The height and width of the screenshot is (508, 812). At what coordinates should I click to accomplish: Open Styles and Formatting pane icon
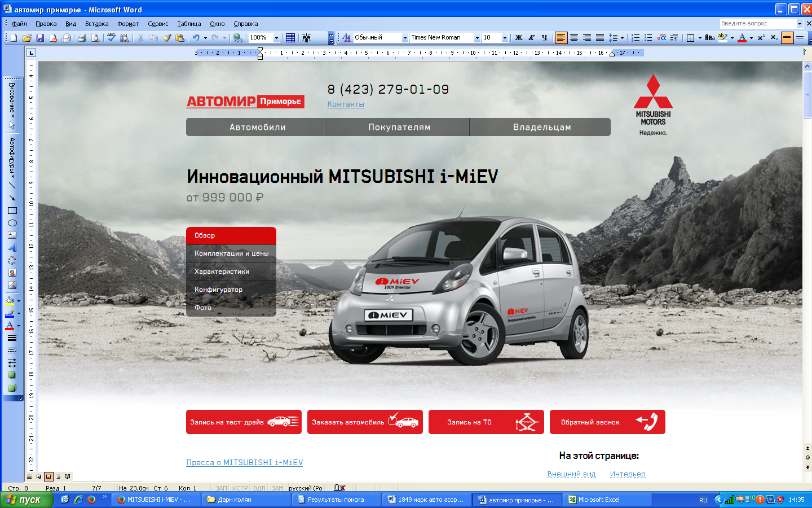pos(346,38)
